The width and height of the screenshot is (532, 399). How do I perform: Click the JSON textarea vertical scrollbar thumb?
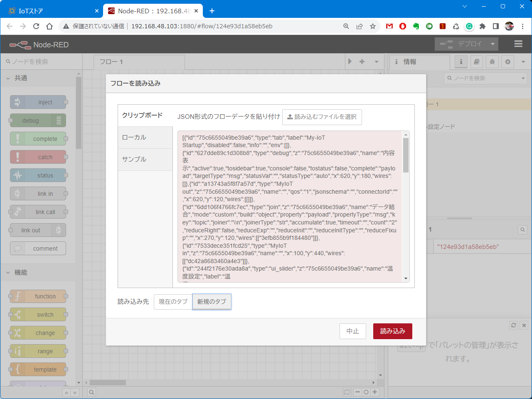[x=406, y=155]
